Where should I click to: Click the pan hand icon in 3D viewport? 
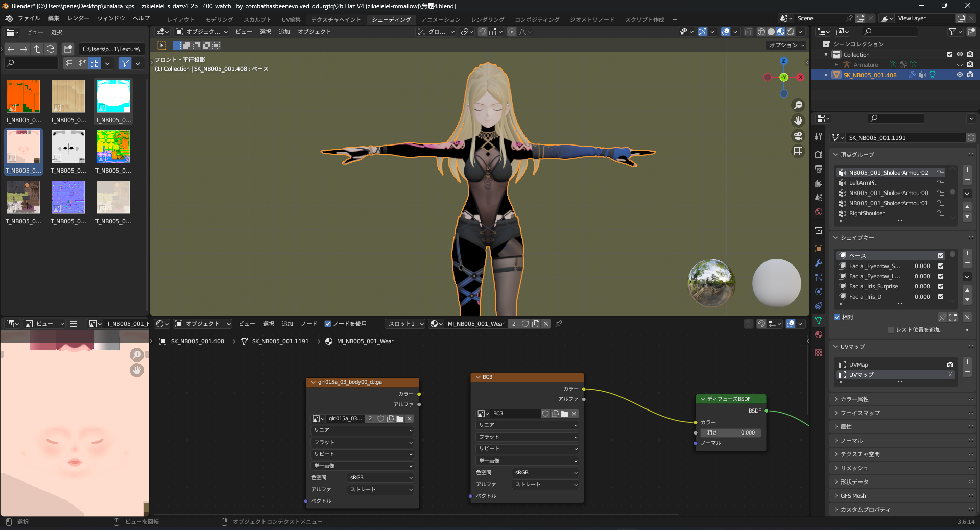798,121
